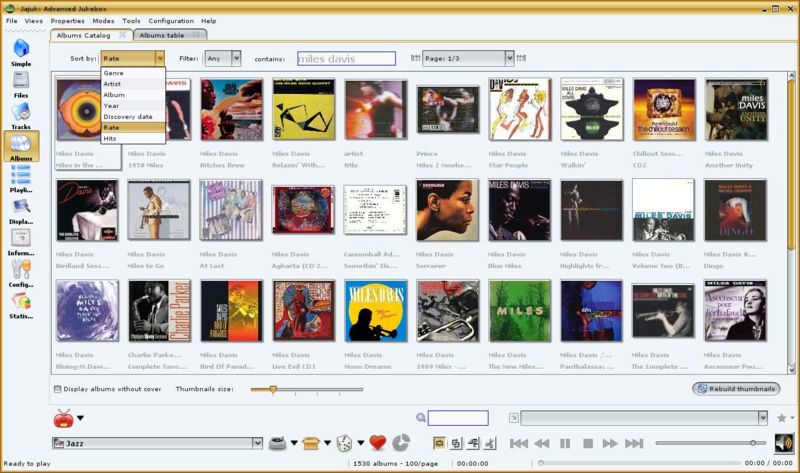Click the red heart favorites icon

[x=377, y=442]
